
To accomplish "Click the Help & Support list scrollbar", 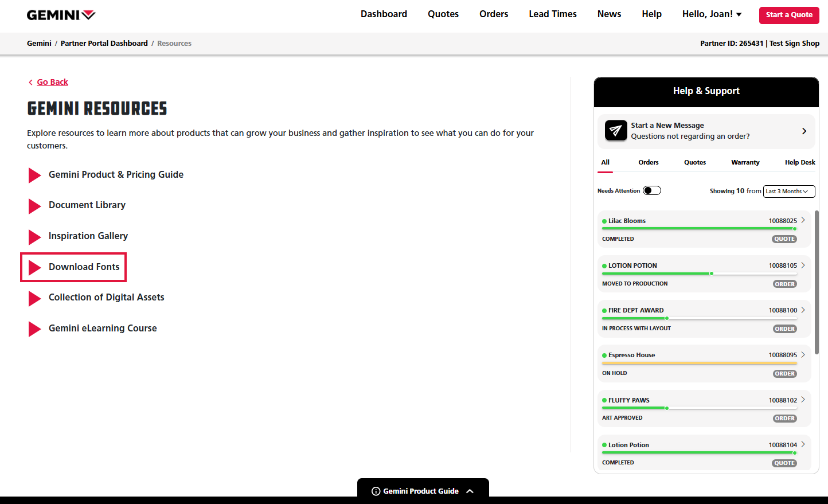I will pyautogui.click(x=817, y=281).
